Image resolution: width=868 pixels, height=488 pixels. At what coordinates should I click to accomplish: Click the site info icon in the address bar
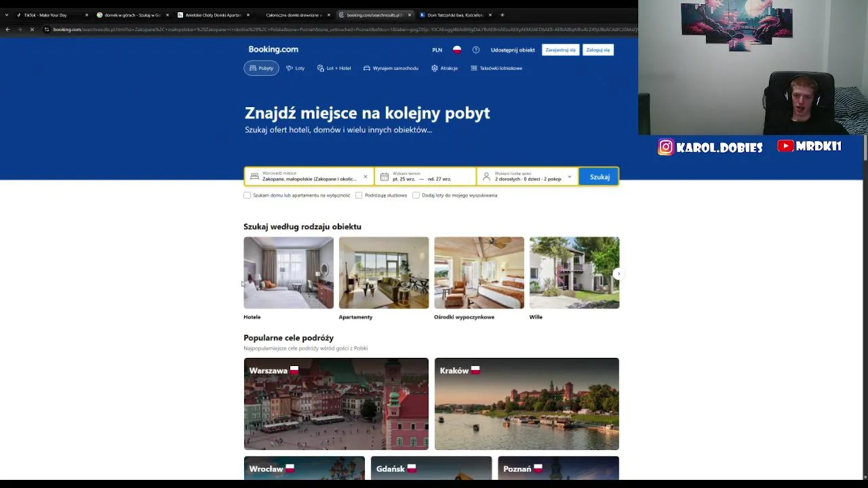[47, 29]
